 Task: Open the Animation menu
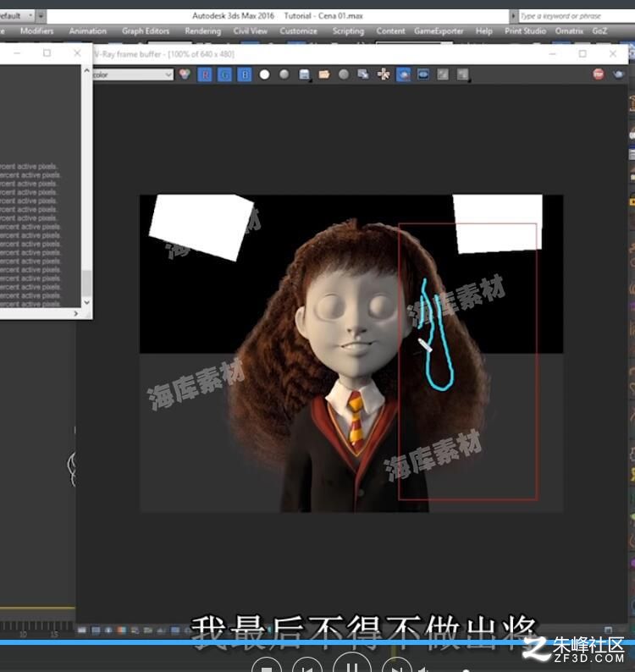[x=88, y=30]
